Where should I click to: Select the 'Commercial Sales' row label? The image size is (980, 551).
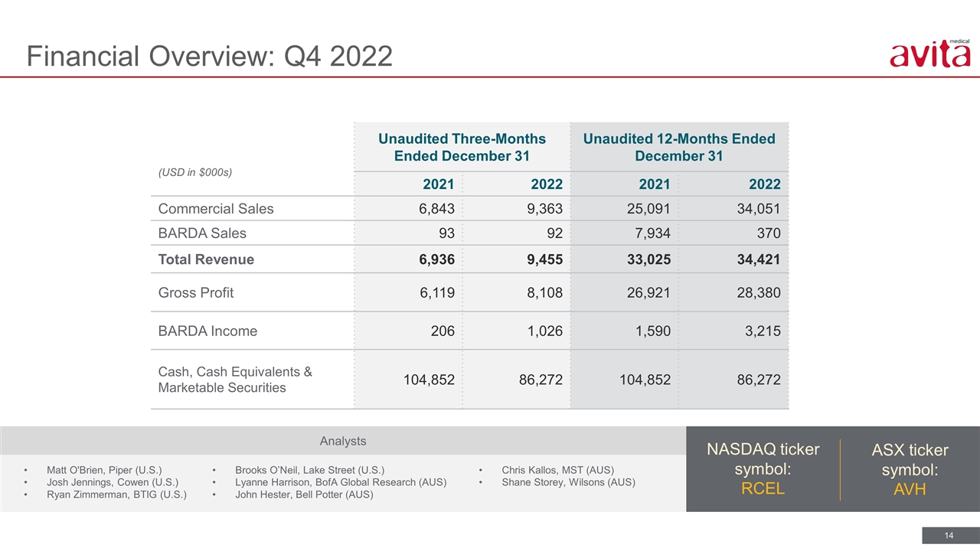[x=216, y=209]
